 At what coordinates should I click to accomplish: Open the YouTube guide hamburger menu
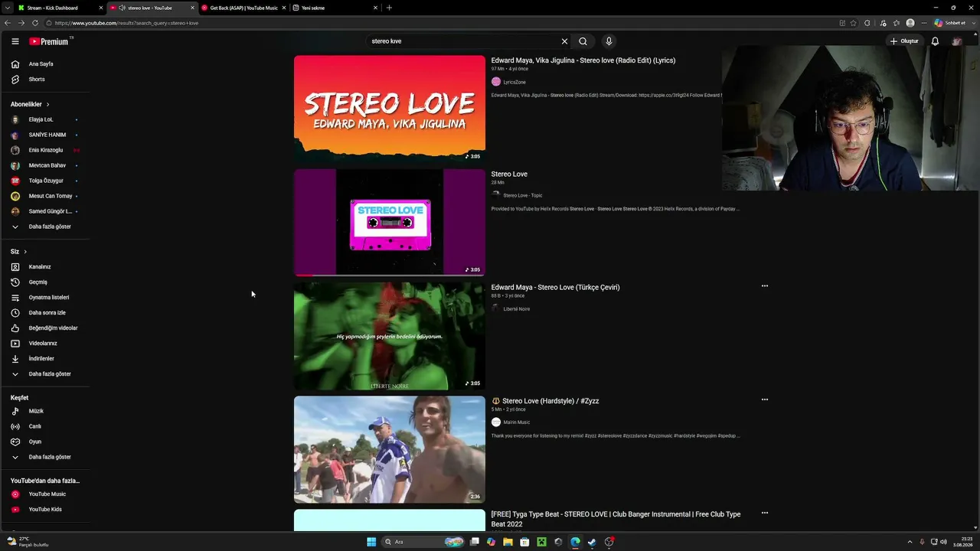(15, 41)
